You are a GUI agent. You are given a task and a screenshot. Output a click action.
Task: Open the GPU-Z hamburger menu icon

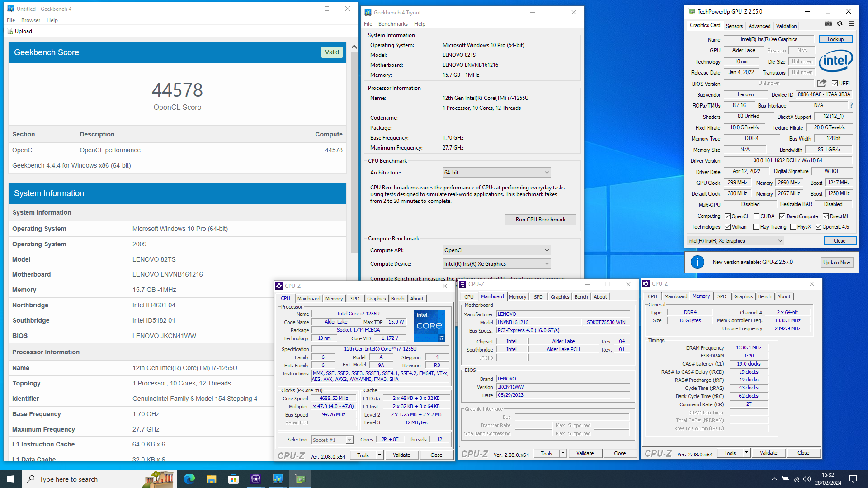coord(851,24)
